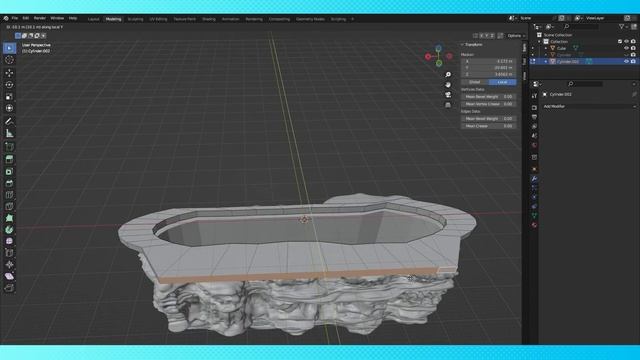Activate the Smooth vertices tool
640x360 pixels.
point(9,241)
